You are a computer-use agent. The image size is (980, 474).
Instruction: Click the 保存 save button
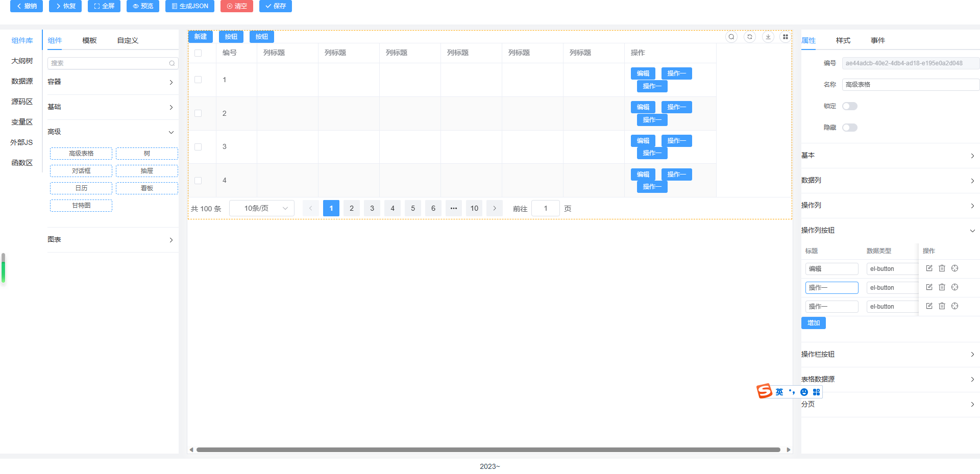click(x=276, y=6)
